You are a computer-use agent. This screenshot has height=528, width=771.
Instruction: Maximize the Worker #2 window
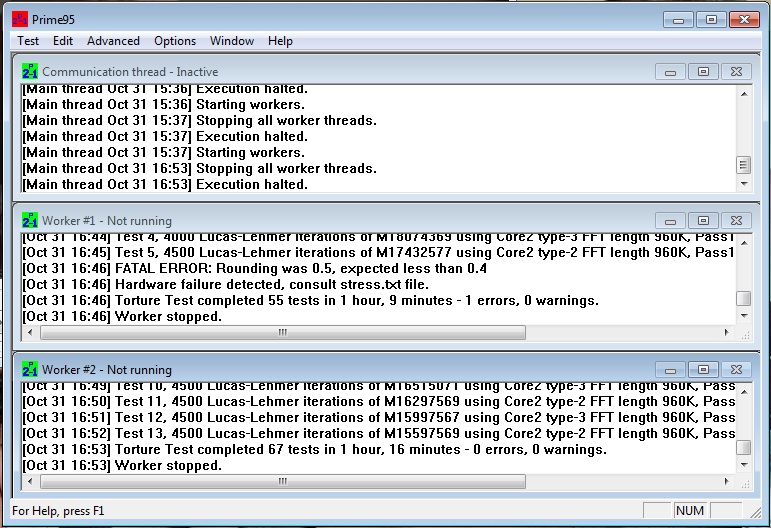pos(703,370)
